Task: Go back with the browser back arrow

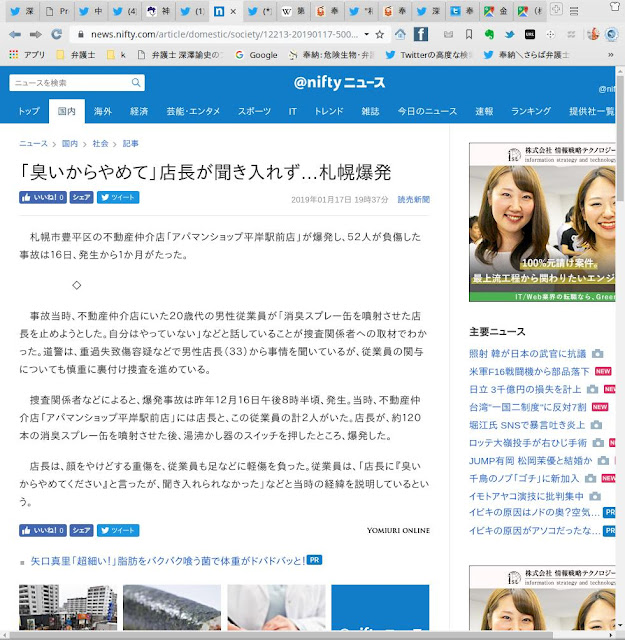Action: [15, 35]
